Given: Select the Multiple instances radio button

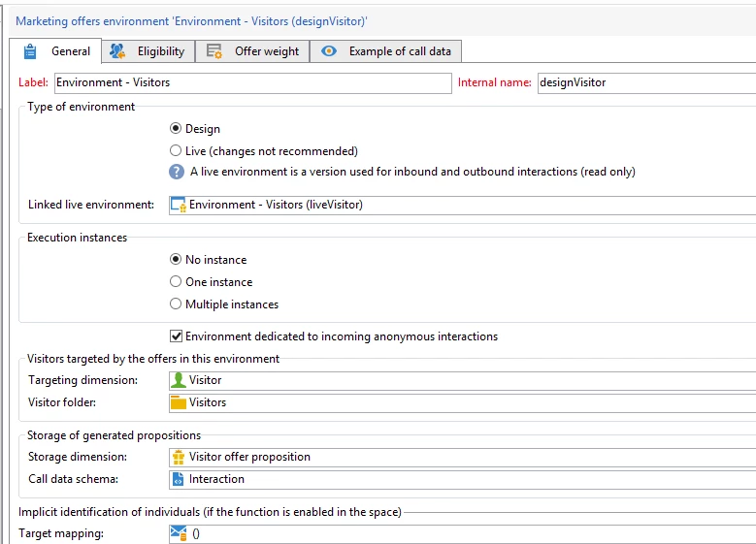Looking at the screenshot, I should click(176, 304).
